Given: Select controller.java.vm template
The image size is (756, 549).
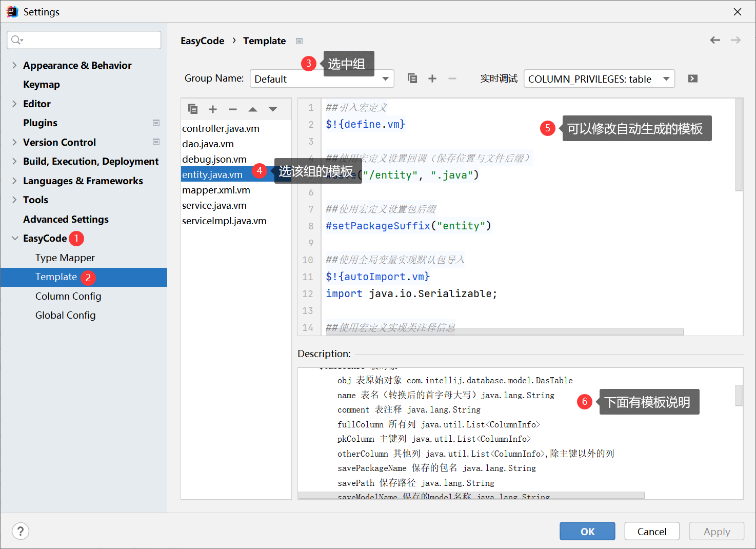Looking at the screenshot, I should click(x=221, y=128).
